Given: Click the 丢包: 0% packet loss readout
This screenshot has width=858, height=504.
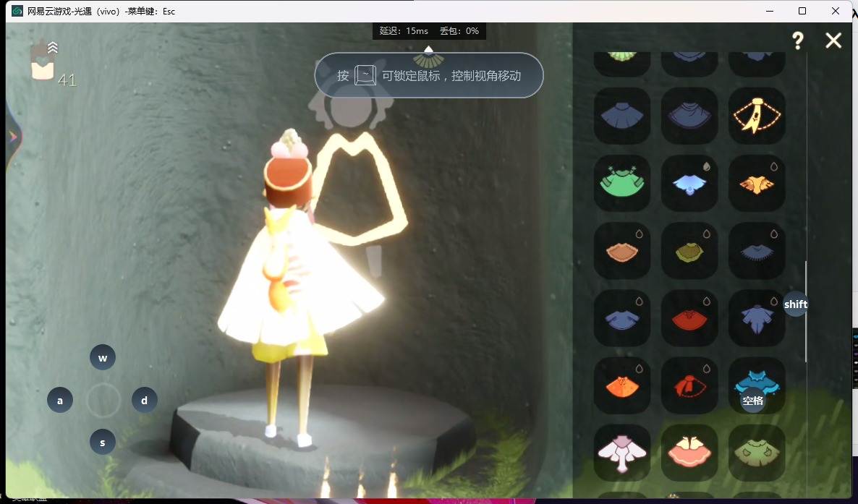Looking at the screenshot, I should tap(459, 31).
